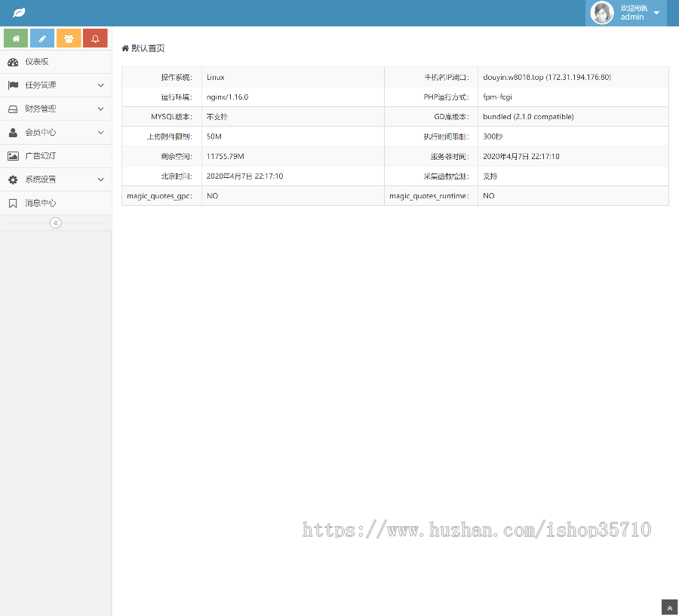679x616 pixels.
Task: Expand the 会员中心 chevron
Action: [x=101, y=133]
